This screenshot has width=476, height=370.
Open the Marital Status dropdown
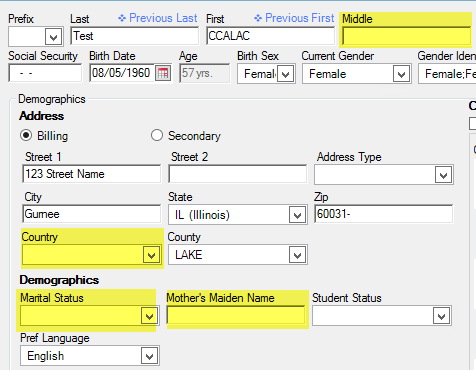click(x=149, y=316)
